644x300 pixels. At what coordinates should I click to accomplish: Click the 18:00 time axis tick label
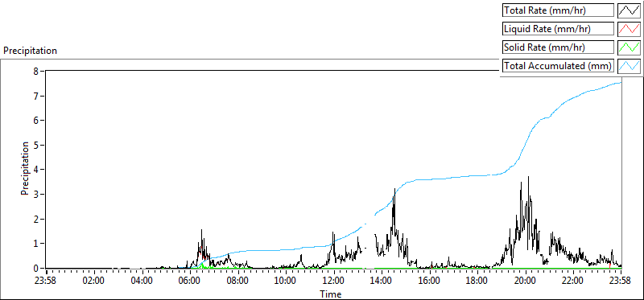[x=477, y=282]
